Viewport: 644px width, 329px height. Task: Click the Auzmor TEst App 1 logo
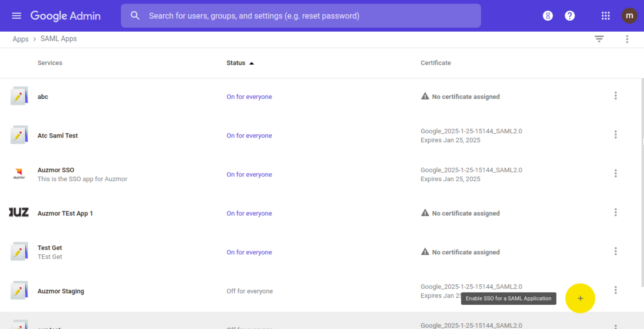[19, 213]
